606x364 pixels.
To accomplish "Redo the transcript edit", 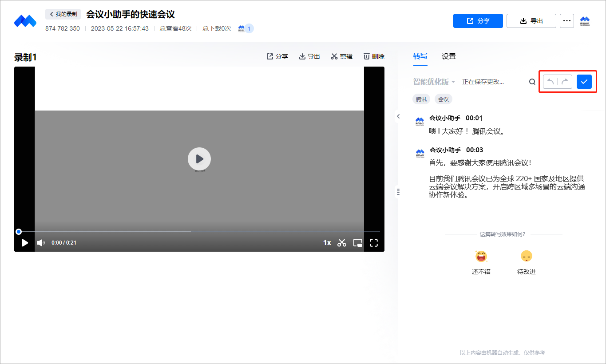I will pyautogui.click(x=565, y=82).
